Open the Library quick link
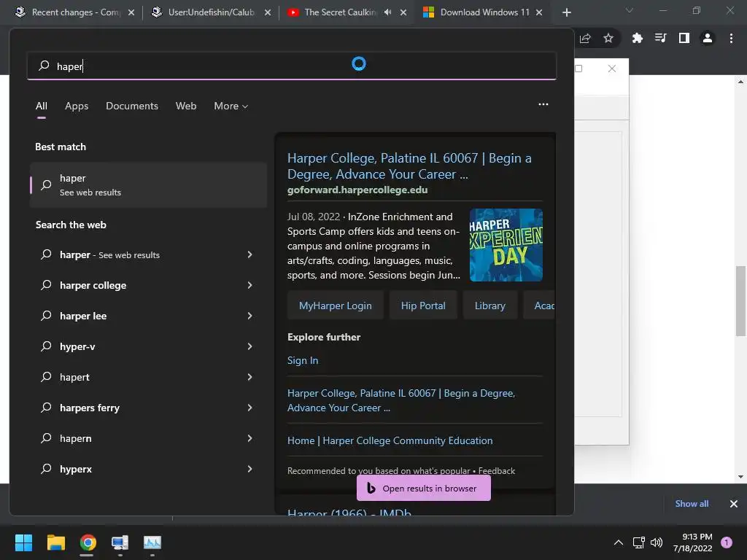This screenshot has width=747, height=560. [x=489, y=306]
